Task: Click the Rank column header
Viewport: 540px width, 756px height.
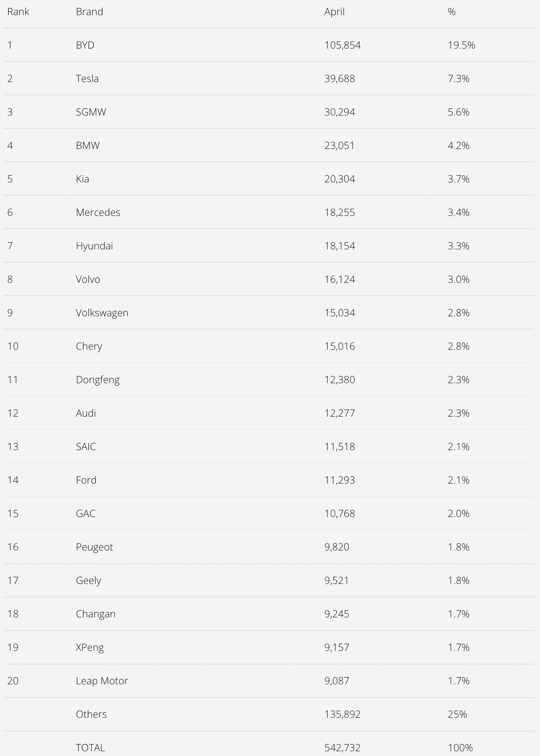Action: point(18,12)
